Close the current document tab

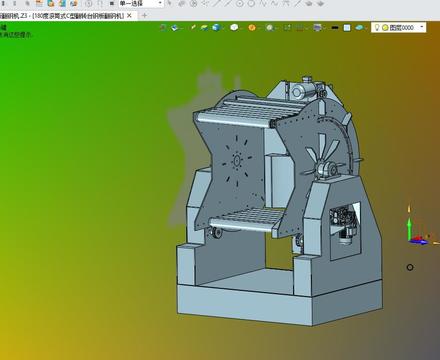[129, 15]
